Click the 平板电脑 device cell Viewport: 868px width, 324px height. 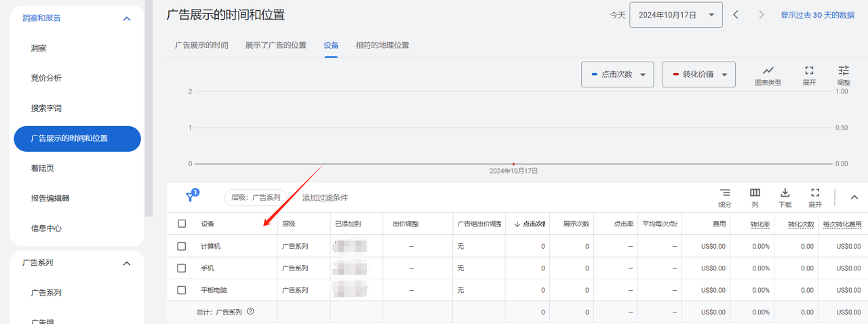point(214,289)
